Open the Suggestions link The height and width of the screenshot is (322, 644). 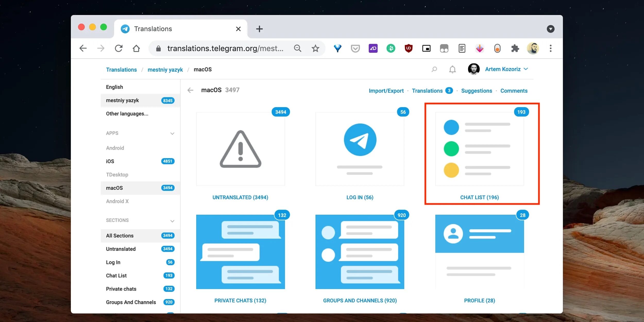[x=477, y=91]
